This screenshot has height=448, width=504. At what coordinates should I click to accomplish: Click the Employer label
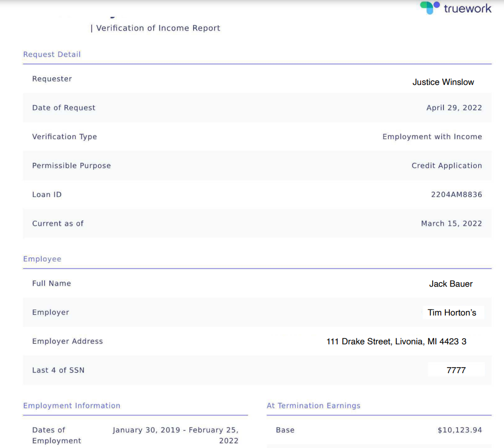[51, 312]
